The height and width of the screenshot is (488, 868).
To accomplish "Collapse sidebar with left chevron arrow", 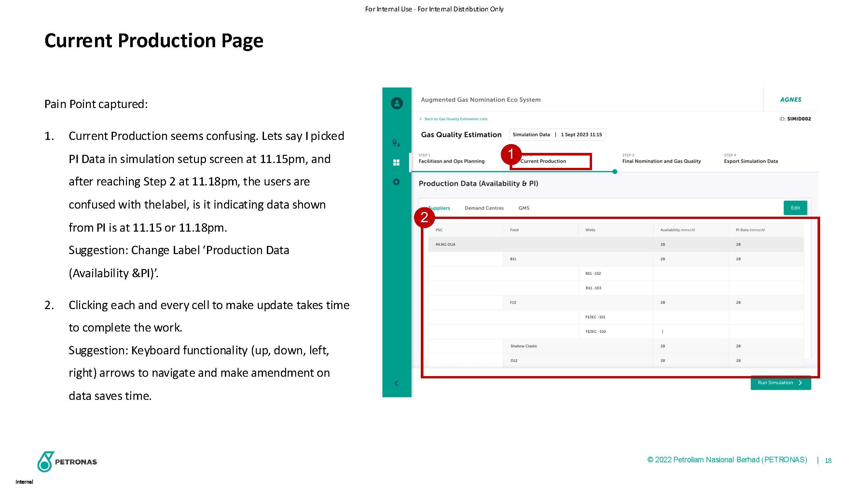I will click(396, 383).
